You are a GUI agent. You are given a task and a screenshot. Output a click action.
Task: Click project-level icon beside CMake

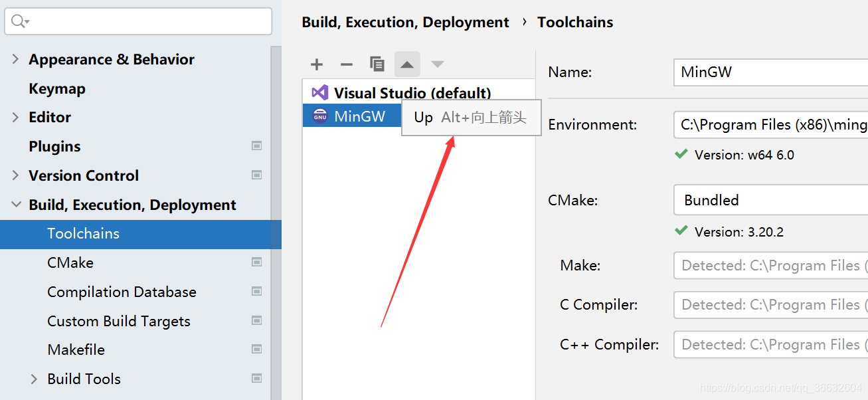click(257, 262)
